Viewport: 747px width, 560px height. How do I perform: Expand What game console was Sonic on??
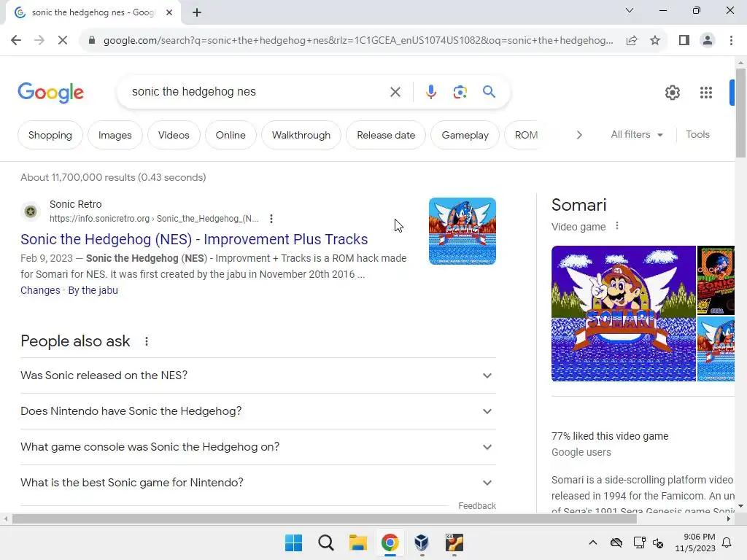tap(258, 447)
